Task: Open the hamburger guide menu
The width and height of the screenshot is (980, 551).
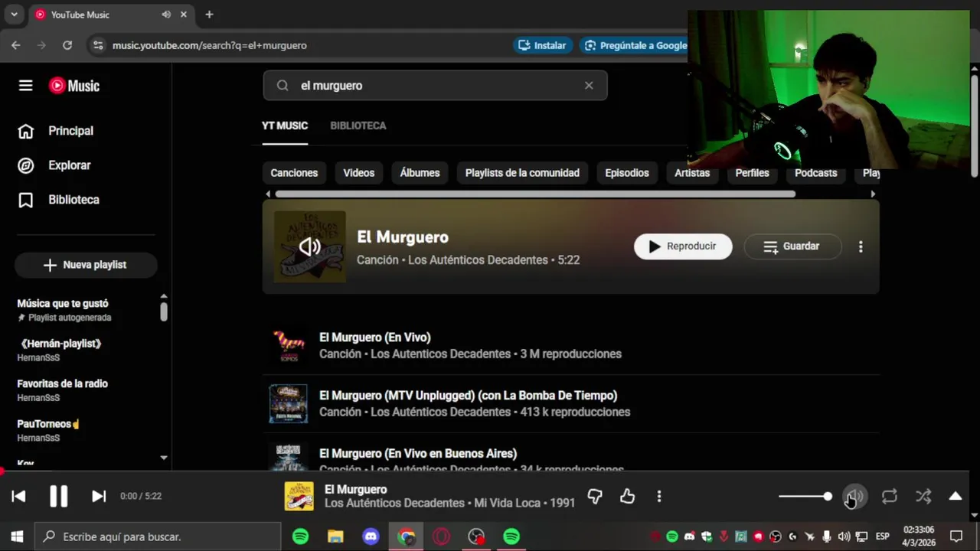Action: point(26,86)
